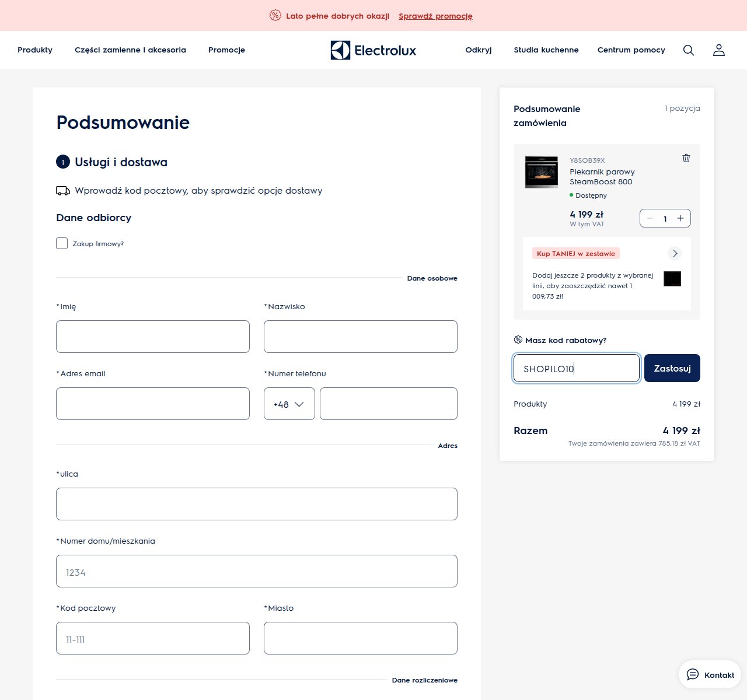Screen dimensions: 747x700
Task: Focus the Kod pocztowy input field
Action: 153,638
